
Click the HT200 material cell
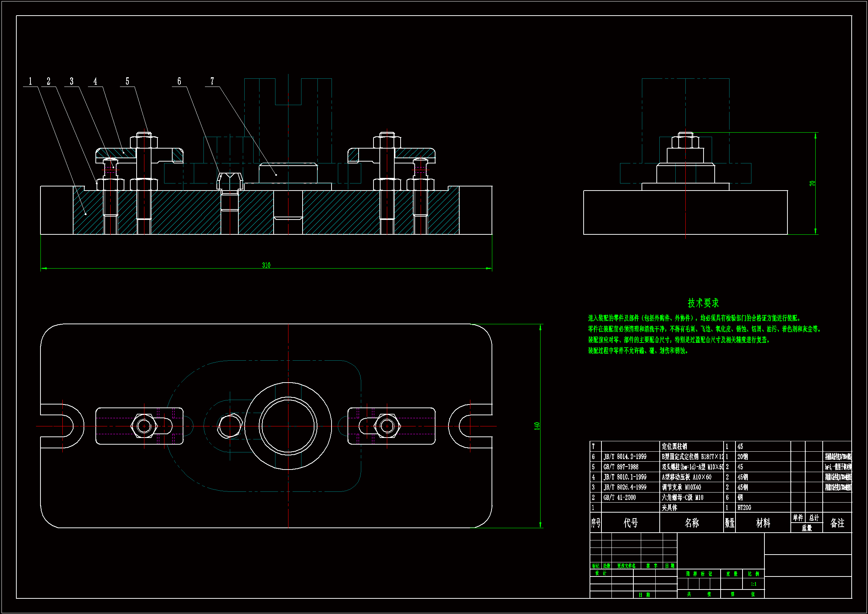[744, 508]
